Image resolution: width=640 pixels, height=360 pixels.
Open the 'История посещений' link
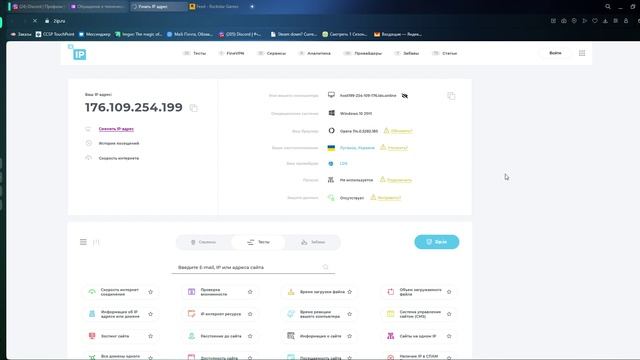pos(119,143)
